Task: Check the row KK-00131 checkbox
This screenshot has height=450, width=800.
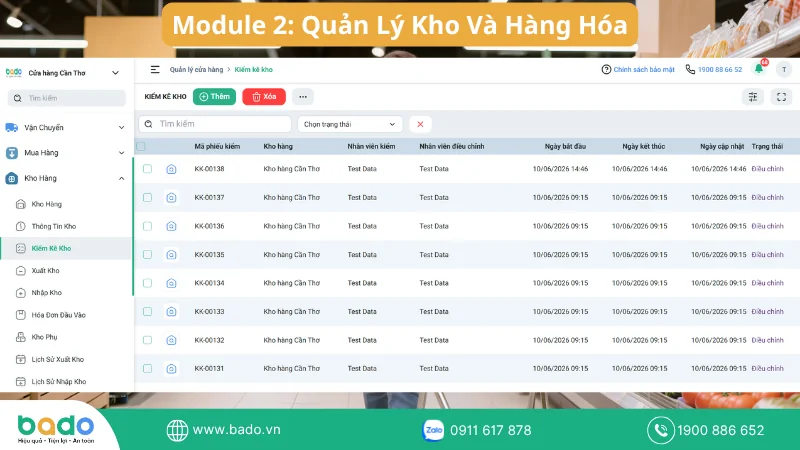Action: coord(147,368)
